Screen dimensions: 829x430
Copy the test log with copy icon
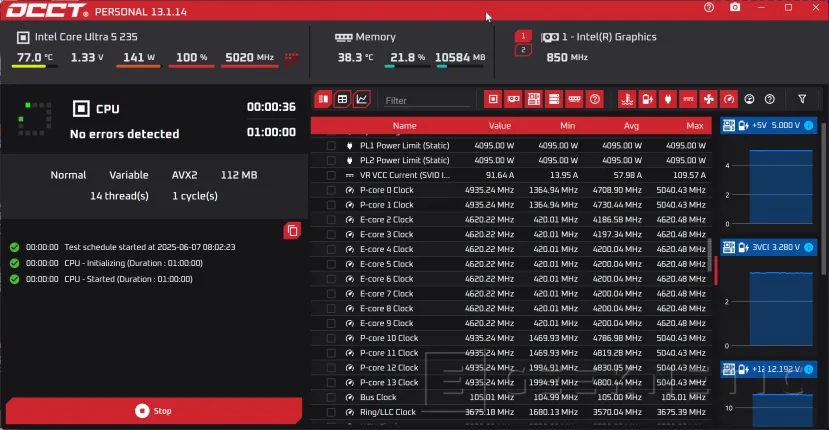pos(292,231)
